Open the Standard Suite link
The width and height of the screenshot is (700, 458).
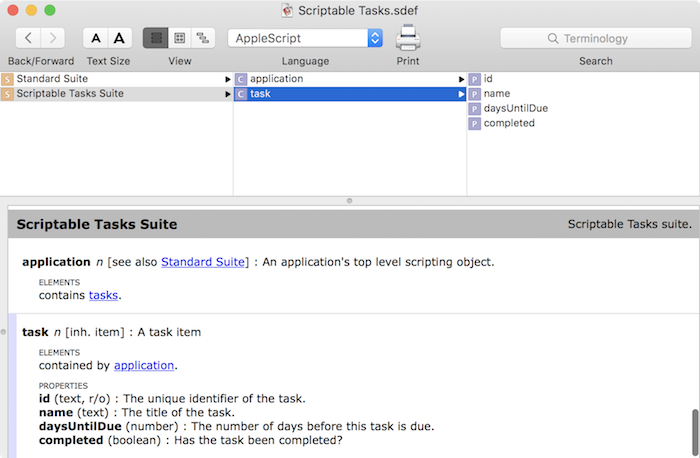(x=203, y=262)
